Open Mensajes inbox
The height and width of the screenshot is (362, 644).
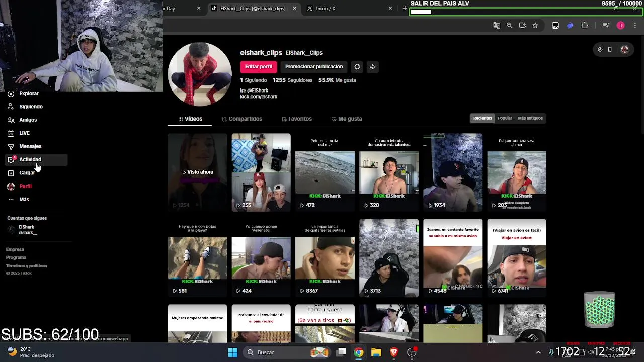click(x=30, y=146)
